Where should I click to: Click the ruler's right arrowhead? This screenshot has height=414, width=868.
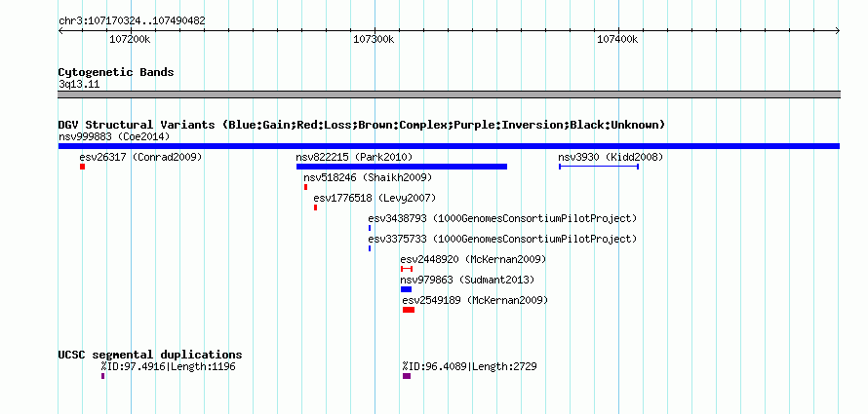[x=837, y=30]
